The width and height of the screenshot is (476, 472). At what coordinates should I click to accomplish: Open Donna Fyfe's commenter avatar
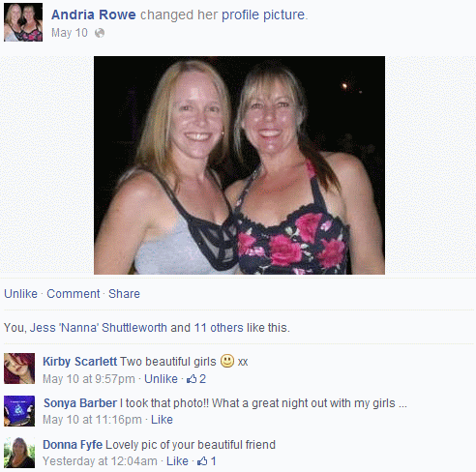coord(19,453)
